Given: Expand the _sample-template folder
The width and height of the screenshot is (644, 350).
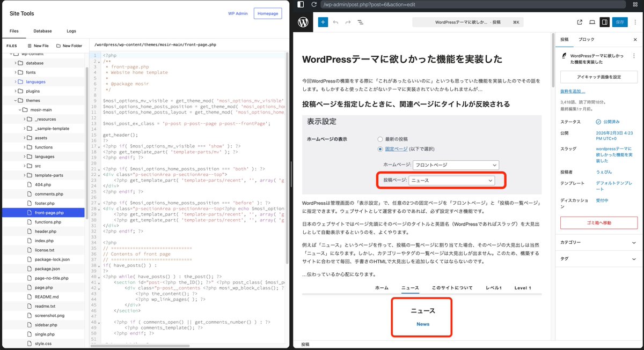Looking at the screenshot, I should (24, 129).
